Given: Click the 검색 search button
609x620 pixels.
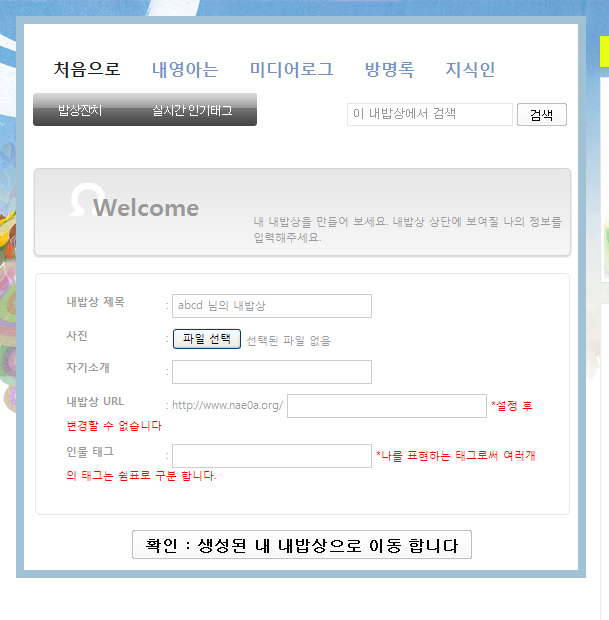Looking at the screenshot, I should coord(542,115).
